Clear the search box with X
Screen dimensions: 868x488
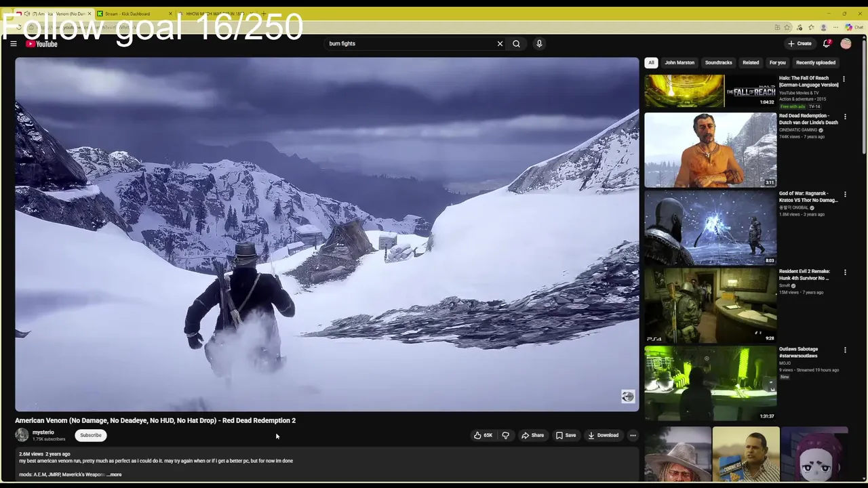coord(500,43)
